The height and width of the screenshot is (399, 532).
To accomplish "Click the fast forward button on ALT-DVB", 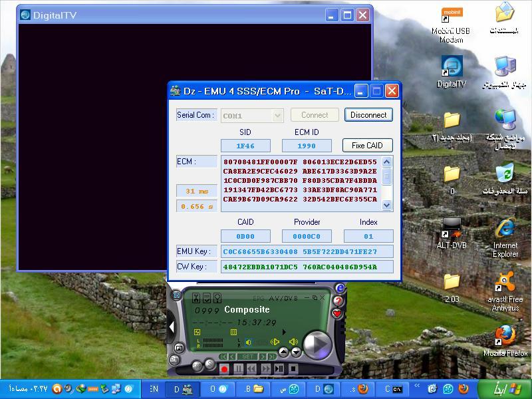I will click(265, 369).
